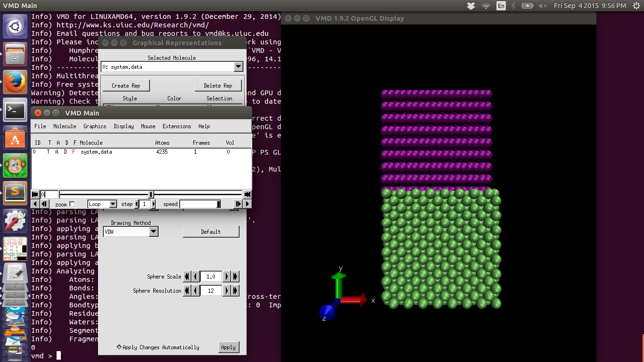Open the Display menu
This screenshot has width=644, height=362.
coord(124,126)
